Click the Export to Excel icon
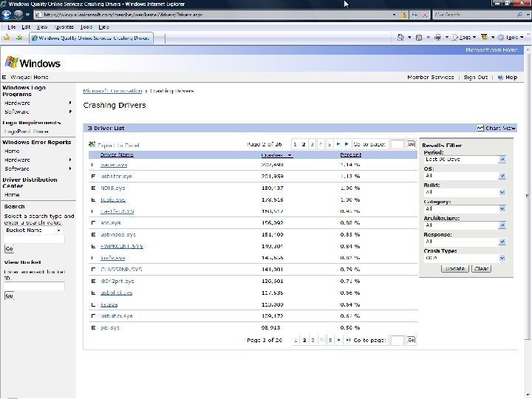 click(92, 145)
